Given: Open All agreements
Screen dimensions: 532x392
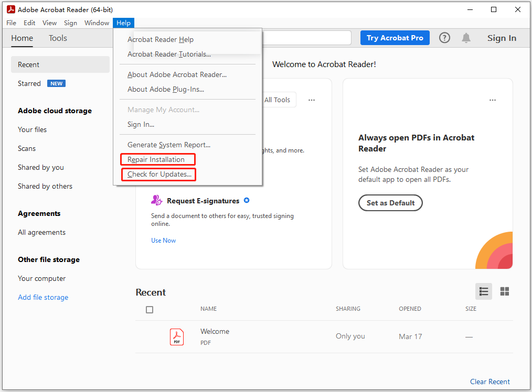Looking at the screenshot, I should coord(42,232).
